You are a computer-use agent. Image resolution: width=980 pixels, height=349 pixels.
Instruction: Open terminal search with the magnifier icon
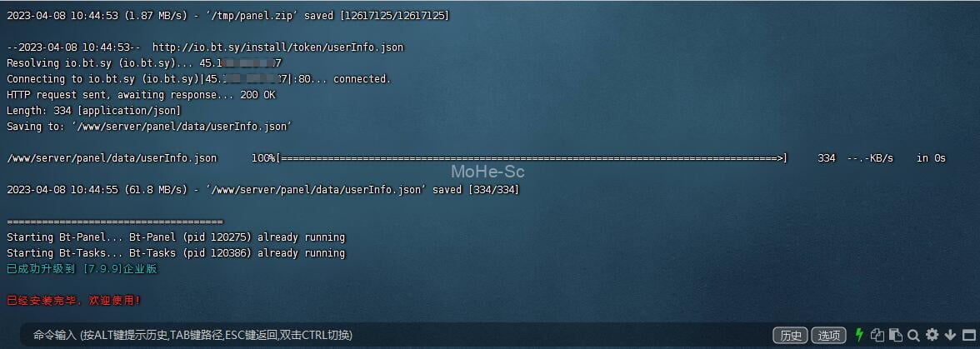[913, 336]
